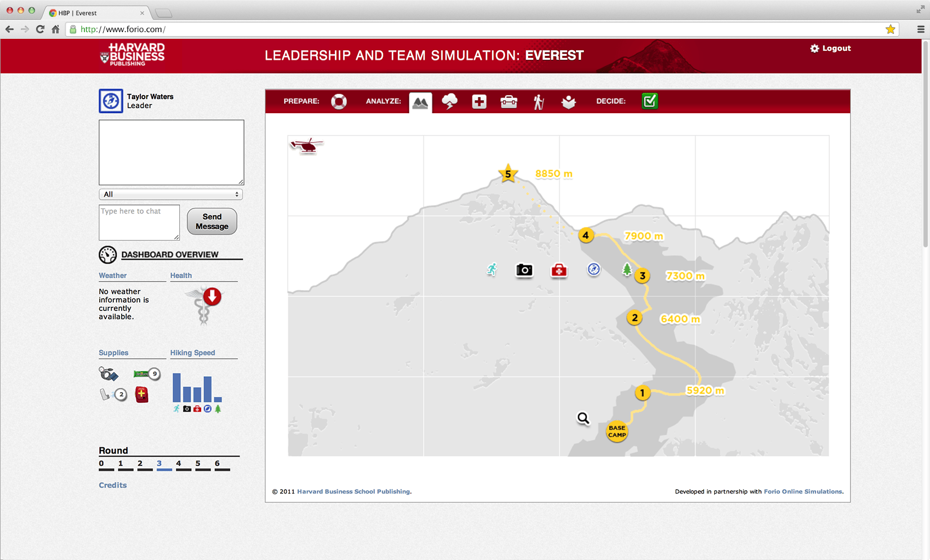Click the summit star marker 5
This screenshot has height=560, width=930.
coord(508,174)
